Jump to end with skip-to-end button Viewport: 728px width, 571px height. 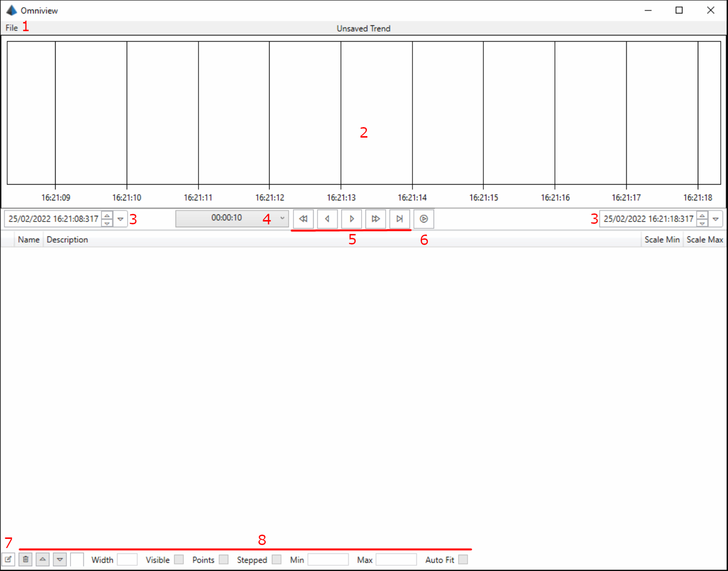pos(399,219)
